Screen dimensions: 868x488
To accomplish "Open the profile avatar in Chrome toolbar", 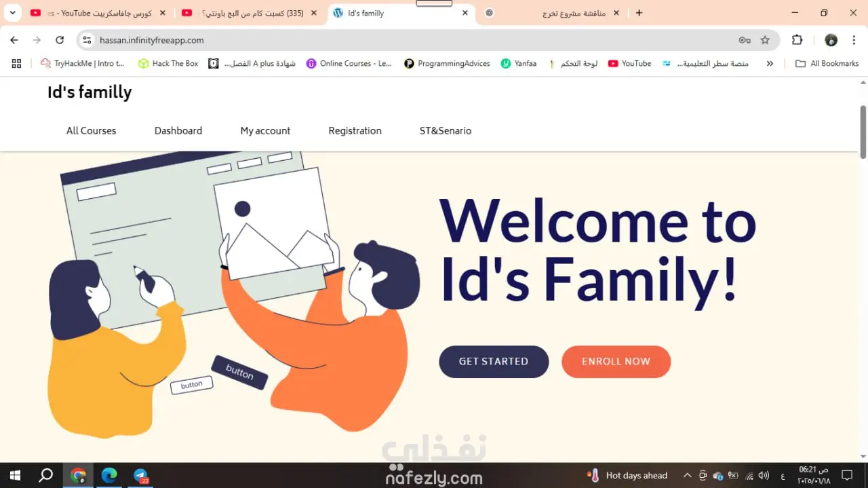I will (x=831, y=40).
